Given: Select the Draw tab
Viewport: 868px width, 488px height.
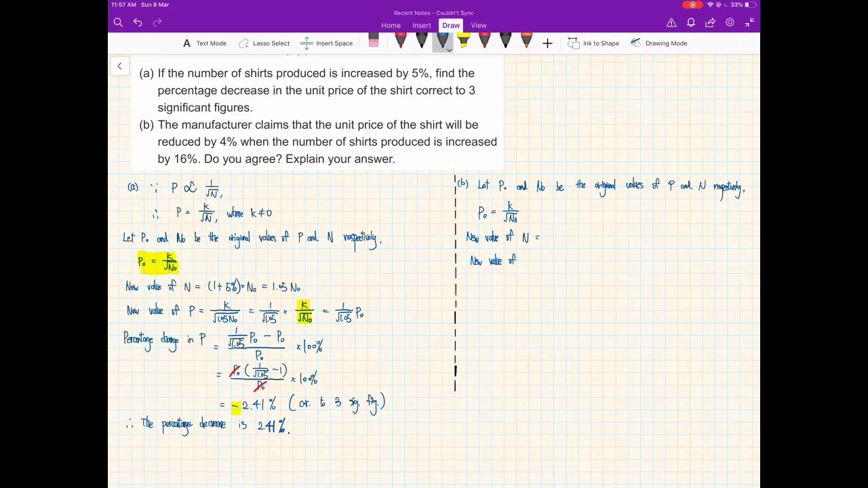Looking at the screenshot, I should (451, 26).
